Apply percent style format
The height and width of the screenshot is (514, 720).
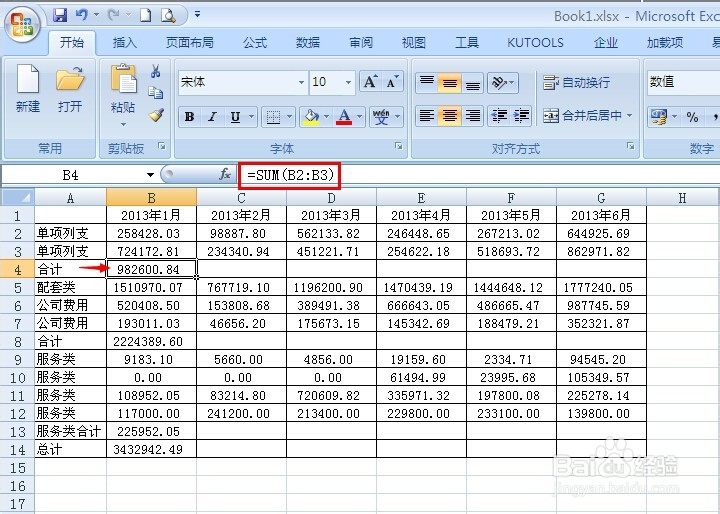(x=692, y=117)
